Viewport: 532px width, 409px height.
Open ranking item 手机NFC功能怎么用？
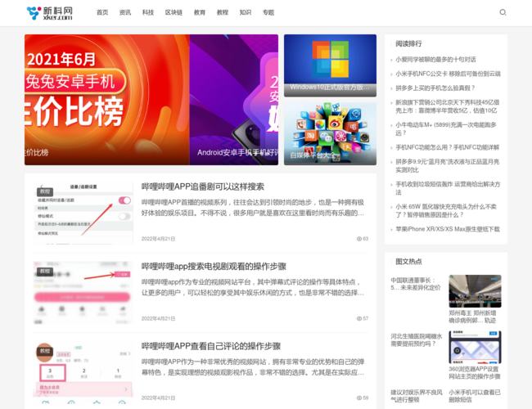448,147
